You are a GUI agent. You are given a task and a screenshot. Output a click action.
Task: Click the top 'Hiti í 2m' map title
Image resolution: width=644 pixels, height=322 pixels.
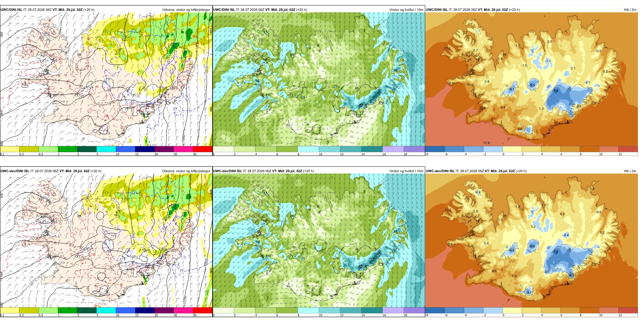(x=630, y=10)
